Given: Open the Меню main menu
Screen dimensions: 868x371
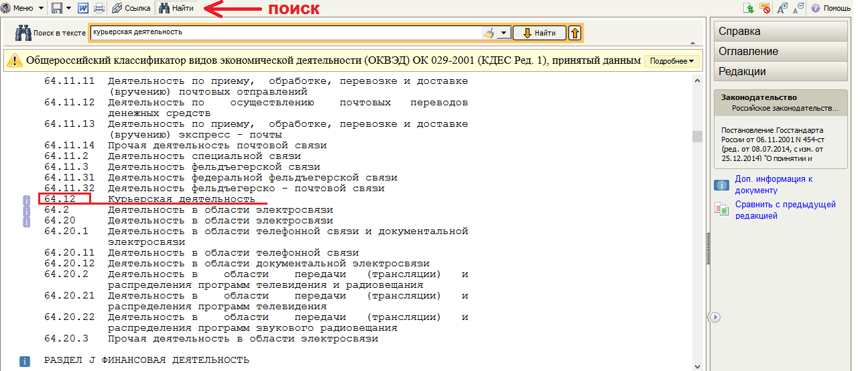Looking at the screenshot, I should click(x=19, y=8).
